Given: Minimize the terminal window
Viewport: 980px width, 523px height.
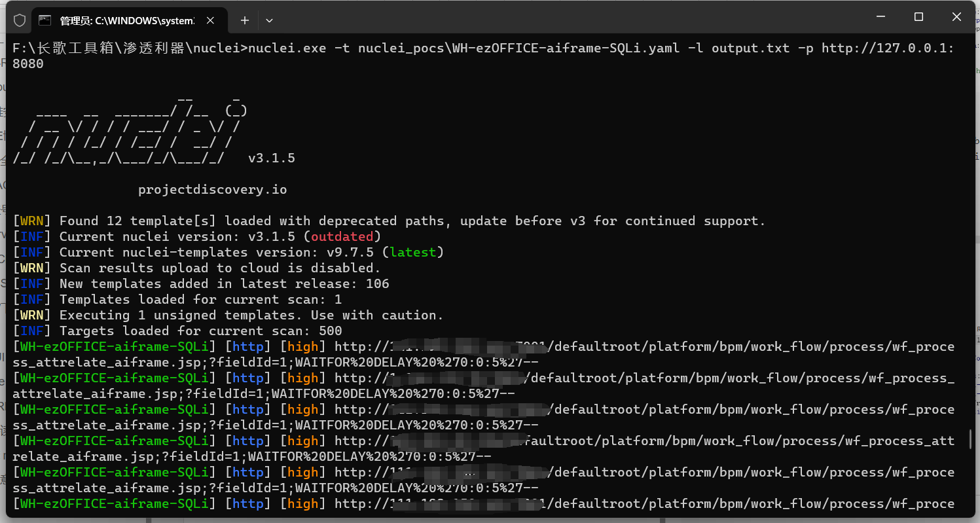Looking at the screenshot, I should [880, 17].
